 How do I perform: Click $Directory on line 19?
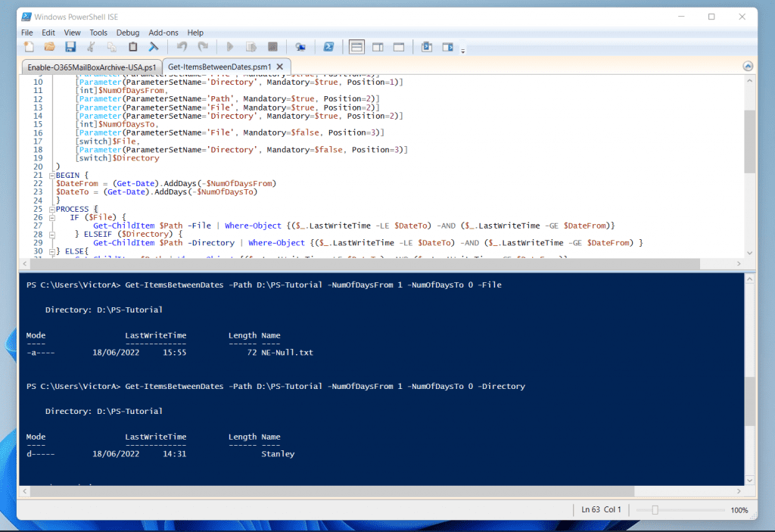tap(135, 158)
